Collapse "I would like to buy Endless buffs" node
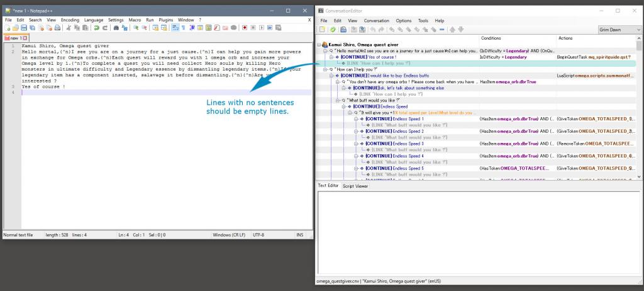The image size is (644, 291). [331, 76]
